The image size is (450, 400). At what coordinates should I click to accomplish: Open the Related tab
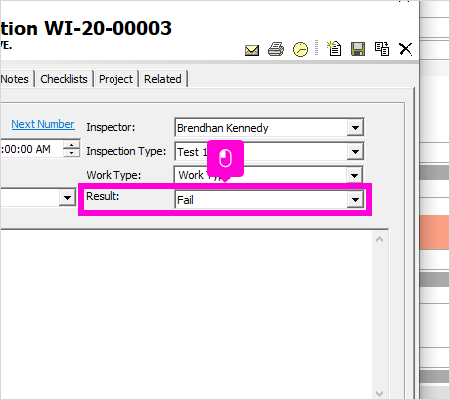tap(163, 79)
